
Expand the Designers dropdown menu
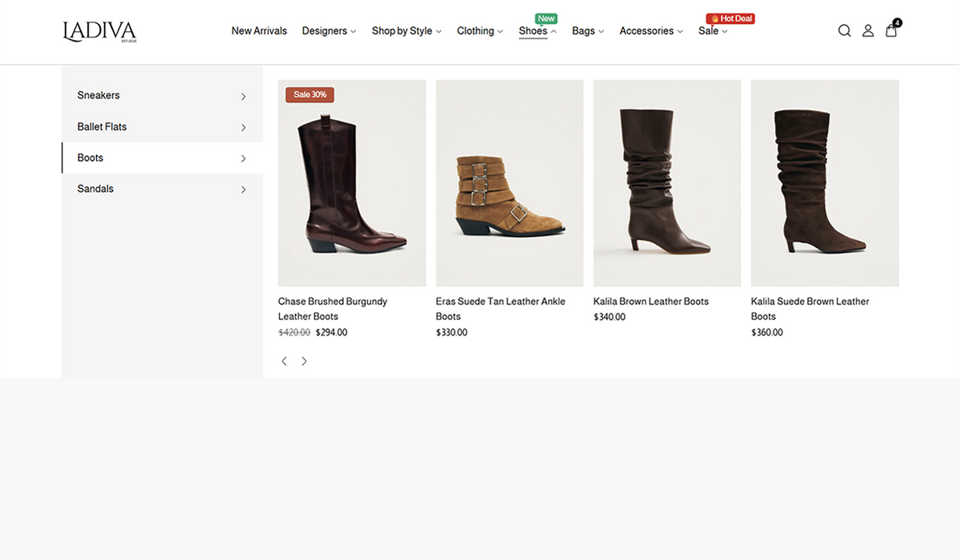329,31
